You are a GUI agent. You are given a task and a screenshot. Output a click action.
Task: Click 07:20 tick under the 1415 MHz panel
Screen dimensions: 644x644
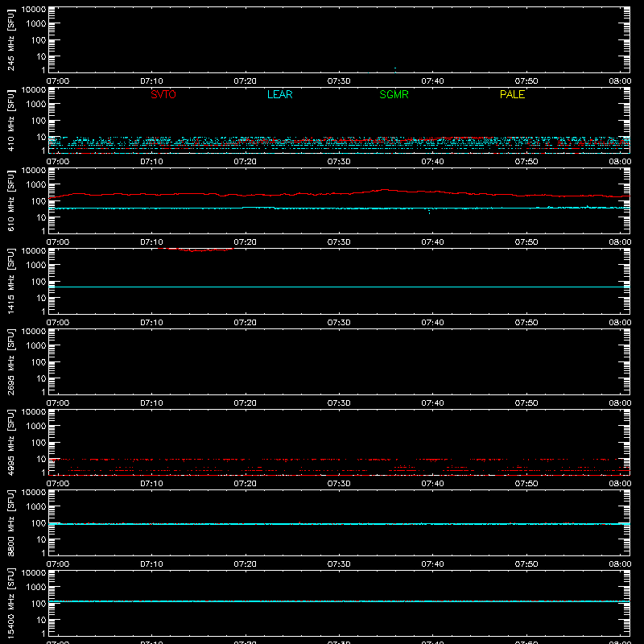246,323
